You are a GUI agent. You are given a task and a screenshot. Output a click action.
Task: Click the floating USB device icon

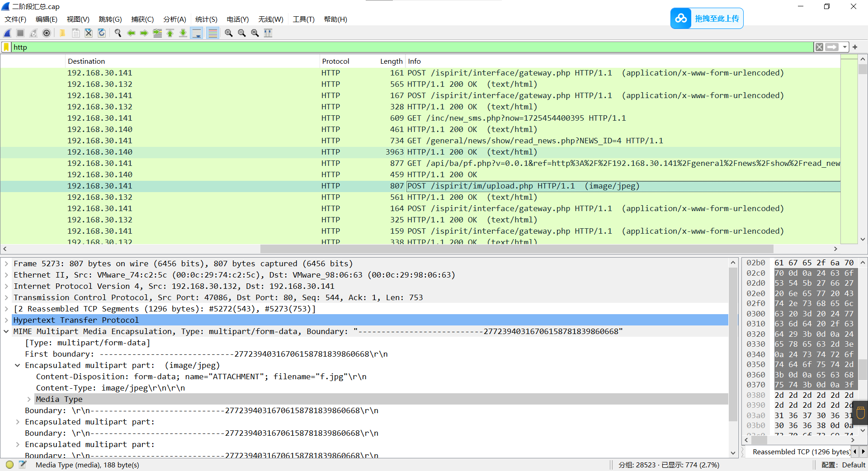click(x=861, y=413)
